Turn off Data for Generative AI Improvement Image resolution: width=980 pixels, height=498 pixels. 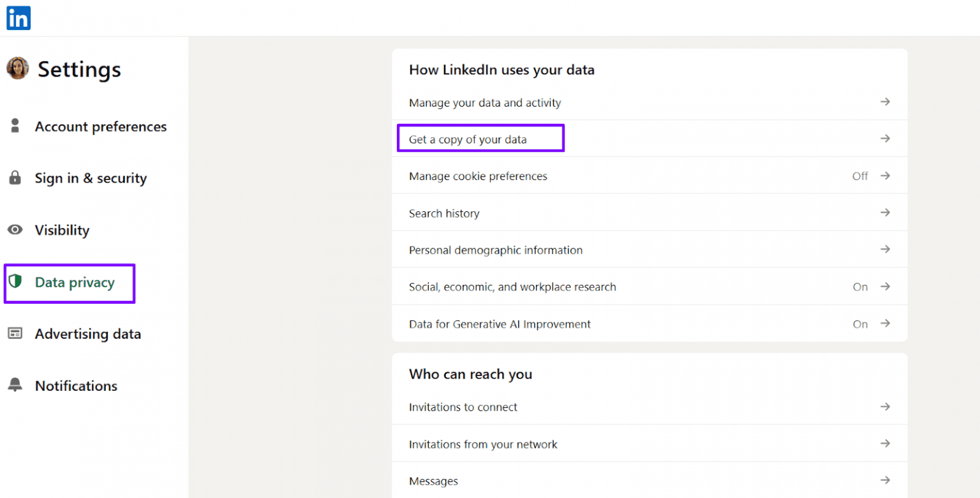[x=859, y=324]
